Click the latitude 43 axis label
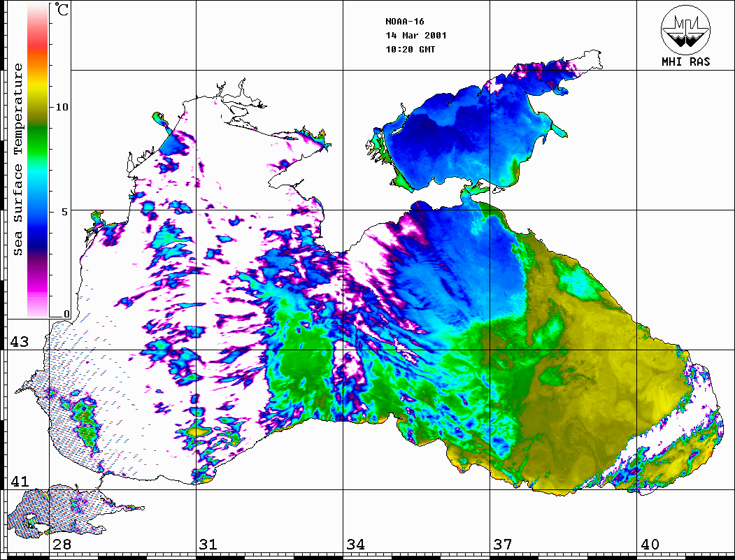The height and width of the screenshot is (560, 735). pyautogui.click(x=18, y=342)
